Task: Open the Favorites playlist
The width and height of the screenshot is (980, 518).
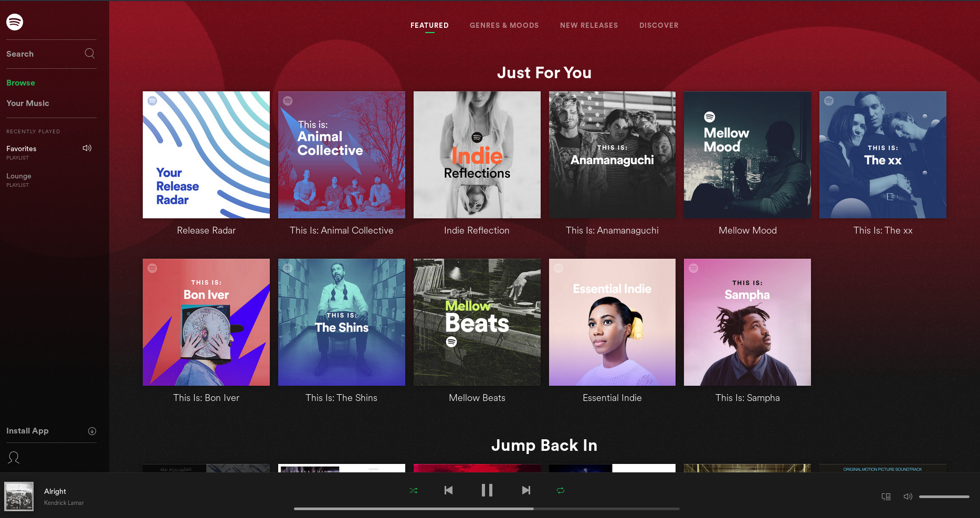Action: 22,149
